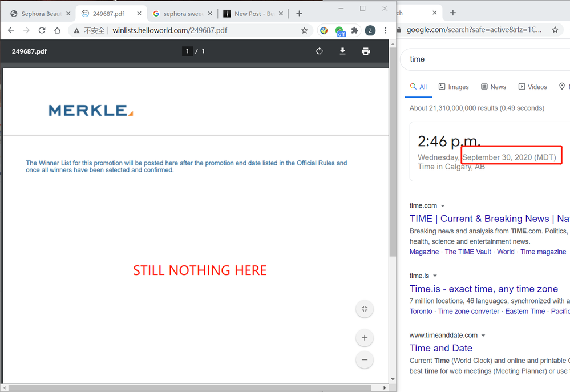Click the PDF vertical scrollbar
This screenshot has height=392, width=570.
(x=392, y=171)
